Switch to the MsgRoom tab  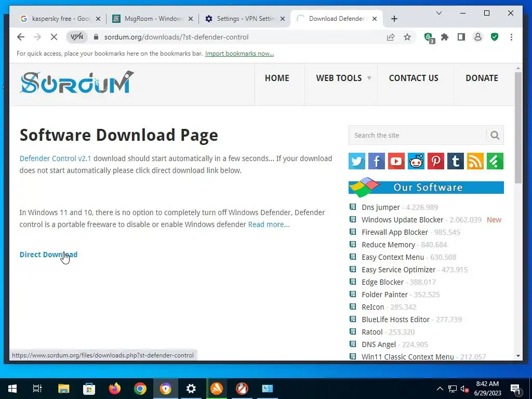tap(152, 19)
